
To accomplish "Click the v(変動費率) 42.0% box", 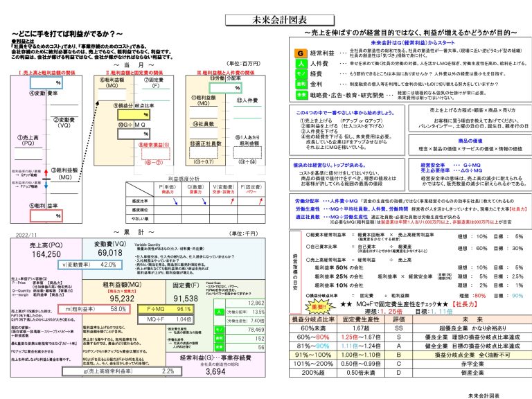I will [90, 265].
